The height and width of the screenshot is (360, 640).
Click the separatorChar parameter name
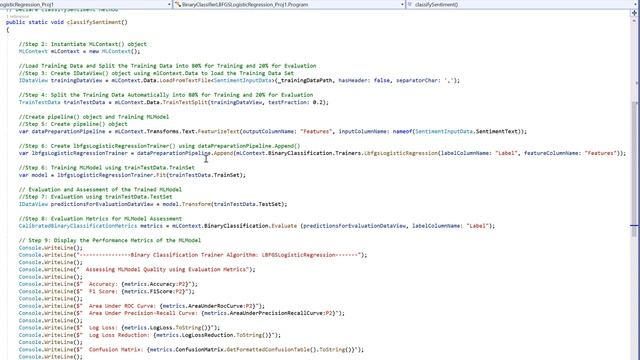[417, 80]
